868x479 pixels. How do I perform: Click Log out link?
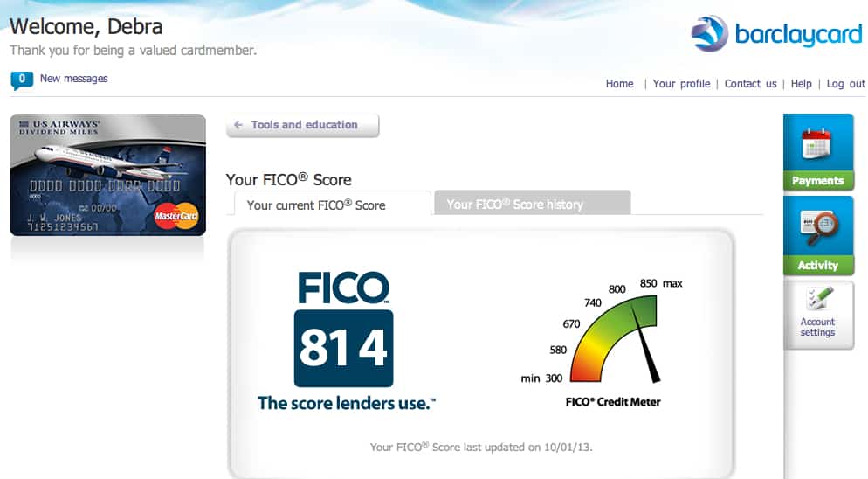click(845, 84)
